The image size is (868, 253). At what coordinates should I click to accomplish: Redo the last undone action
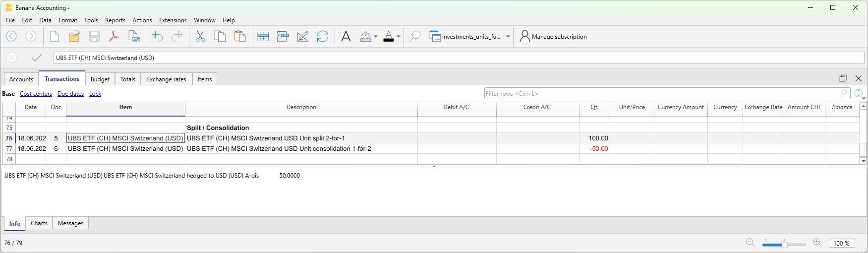point(177,36)
